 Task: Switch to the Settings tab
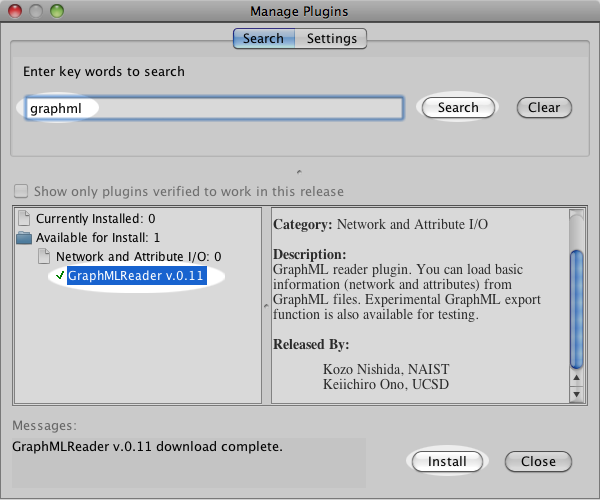pyautogui.click(x=332, y=39)
